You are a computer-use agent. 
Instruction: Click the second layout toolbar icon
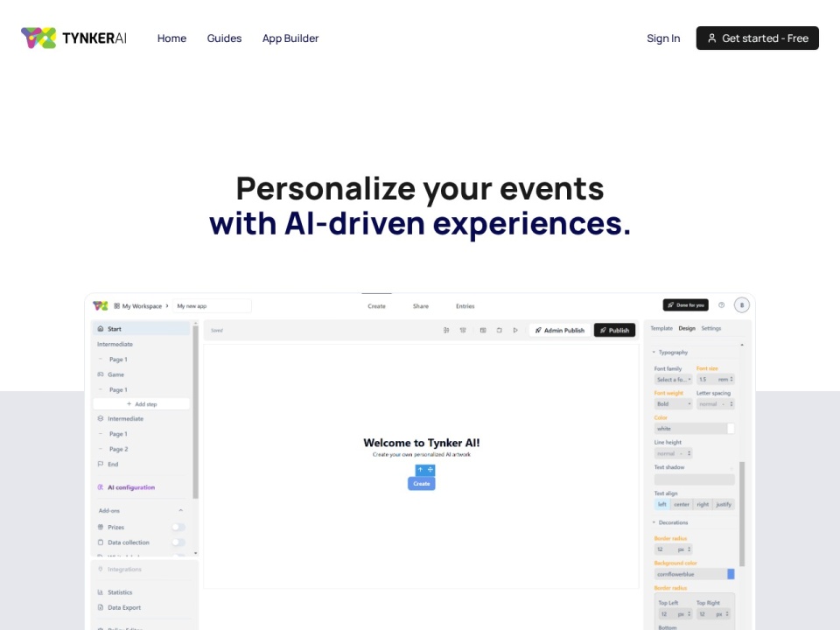click(x=463, y=330)
